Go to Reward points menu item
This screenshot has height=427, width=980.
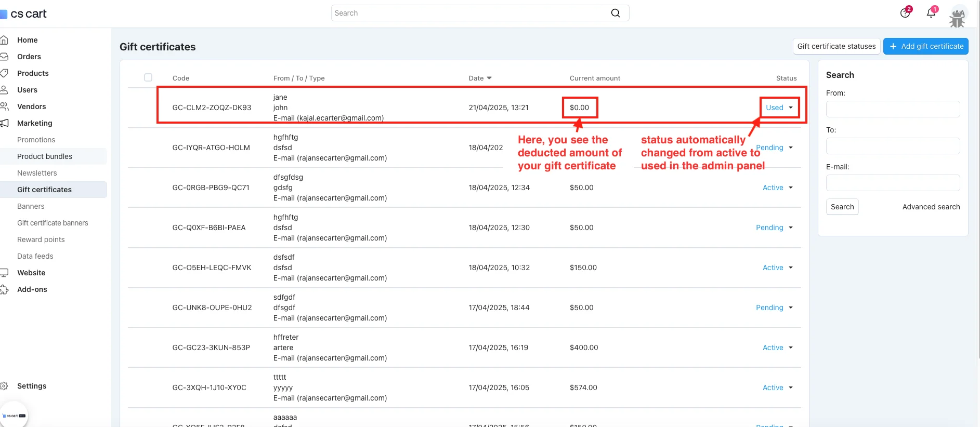coord(41,239)
